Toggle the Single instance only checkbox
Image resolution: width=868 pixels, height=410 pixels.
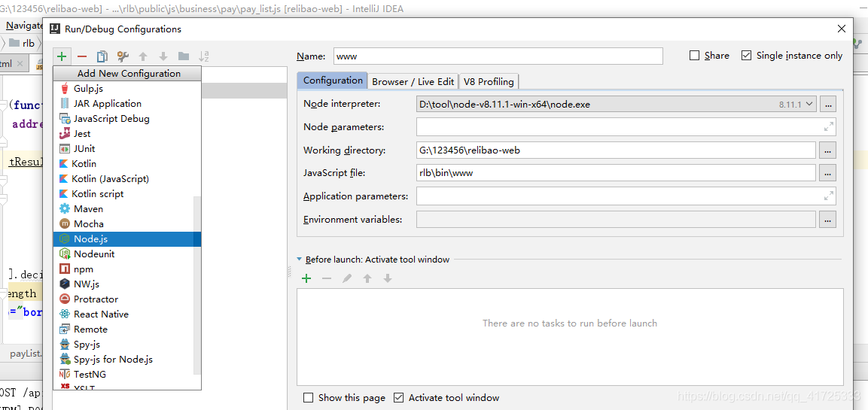click(747, 56)
